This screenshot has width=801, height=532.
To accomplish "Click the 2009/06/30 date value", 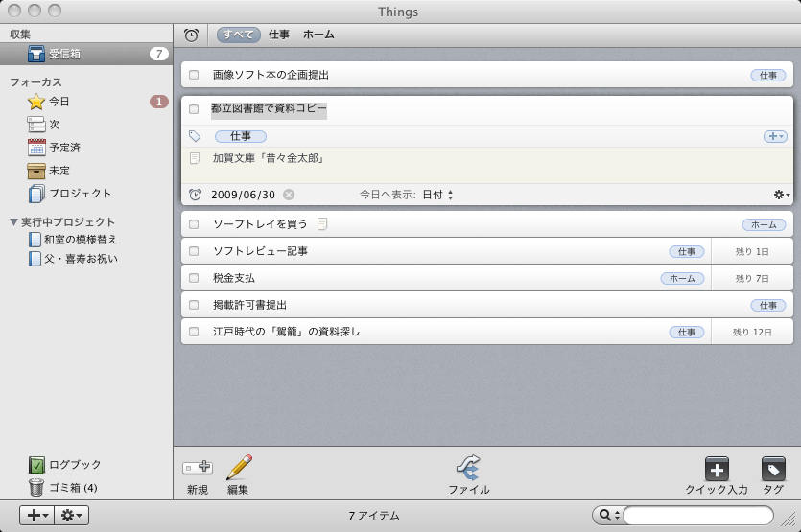I will pyautogui.click(x=243, y=195).
